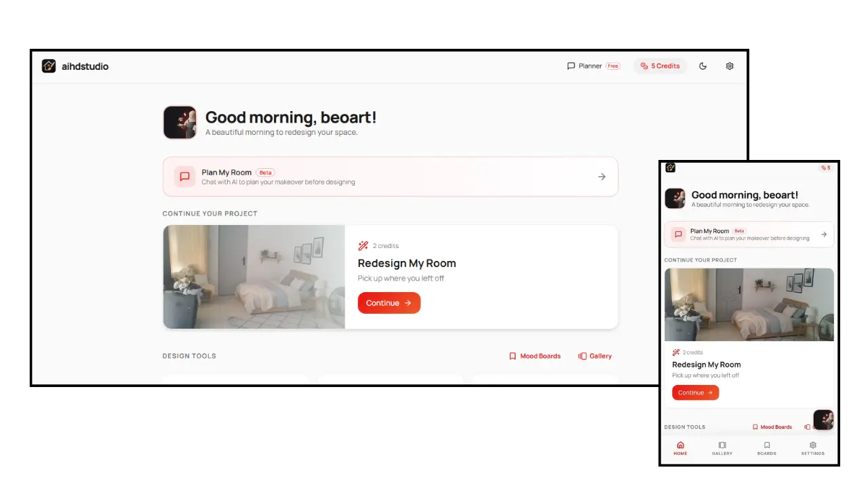Select the Gallery tab in mobile nav
This screenshot has height=488, width=868.
click(x=722, y=448)
